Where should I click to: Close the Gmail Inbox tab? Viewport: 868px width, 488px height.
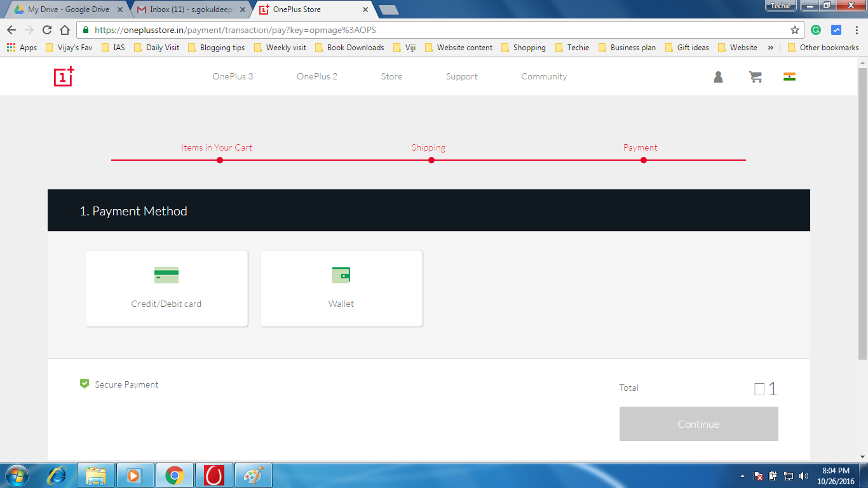243,10
